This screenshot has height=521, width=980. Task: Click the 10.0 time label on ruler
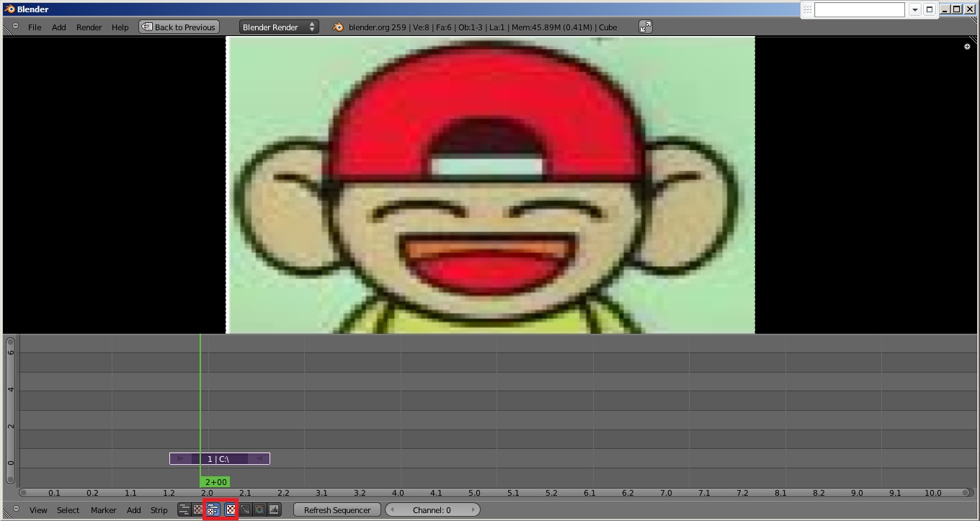pos(933,494)
